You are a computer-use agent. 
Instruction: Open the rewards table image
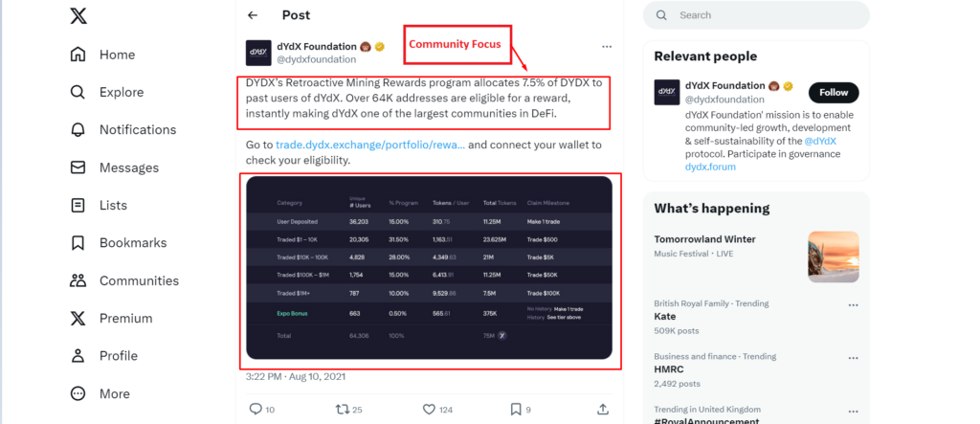(429, 267)
